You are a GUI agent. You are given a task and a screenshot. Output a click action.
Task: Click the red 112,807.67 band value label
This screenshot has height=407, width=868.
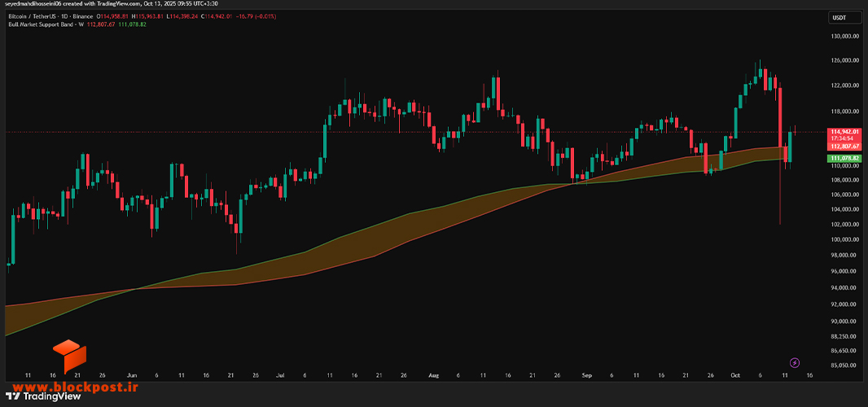pos(843,147)
